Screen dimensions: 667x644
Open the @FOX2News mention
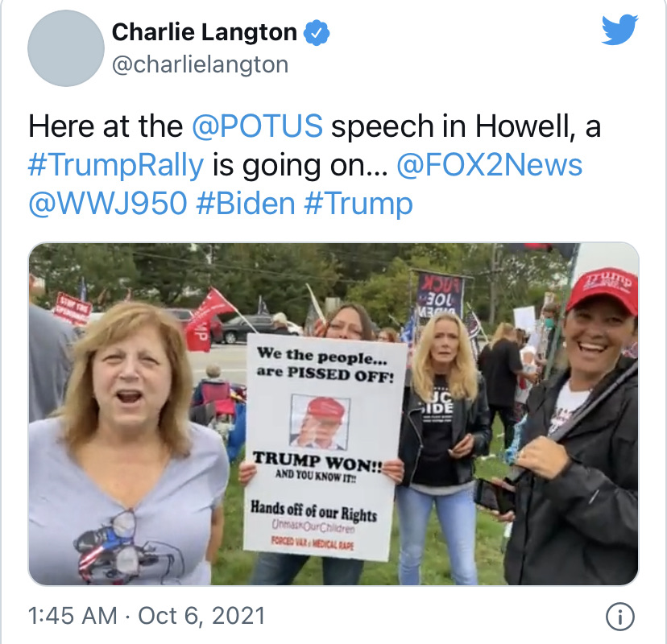[x=489, y=165]
